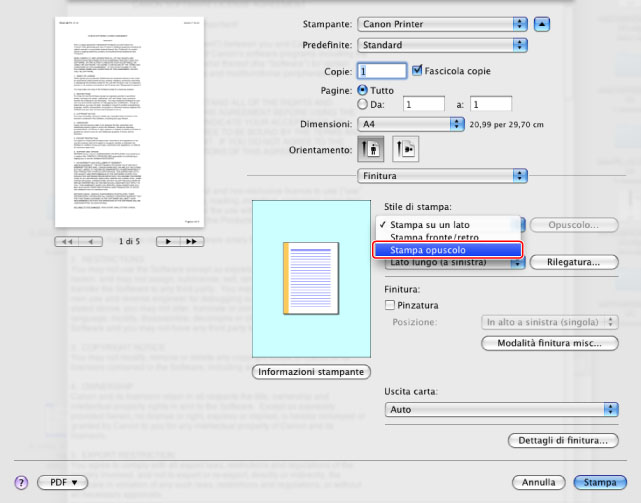Click the help question mark icon
This screenshot has width=641, height=503.
20,482
